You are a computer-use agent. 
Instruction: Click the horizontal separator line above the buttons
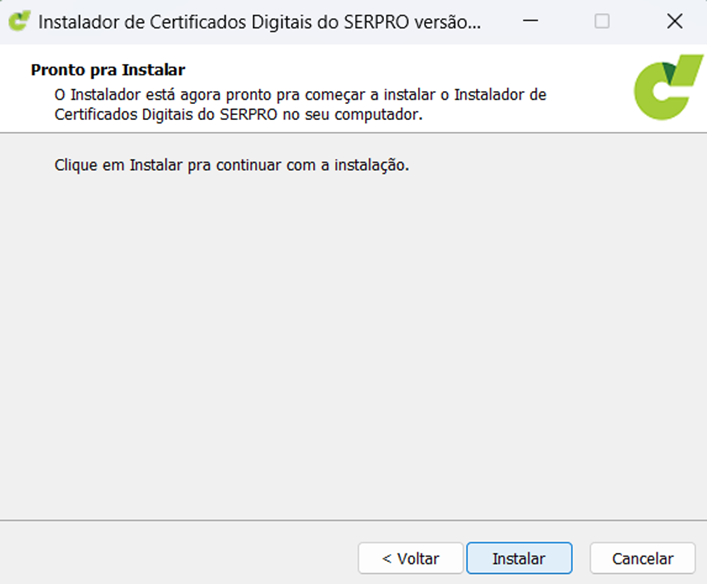click(x=350, y=520)
